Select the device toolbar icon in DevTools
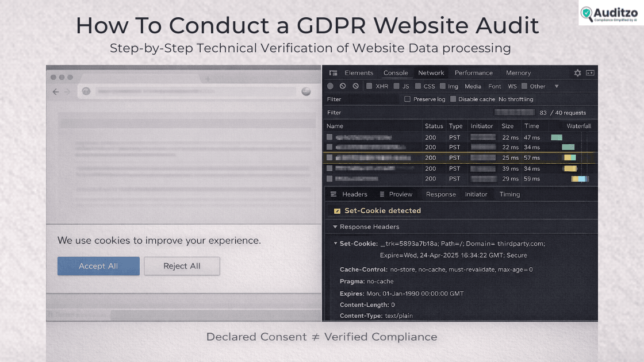The height and width of the screenshot is (362, 644). coord(332,72)
